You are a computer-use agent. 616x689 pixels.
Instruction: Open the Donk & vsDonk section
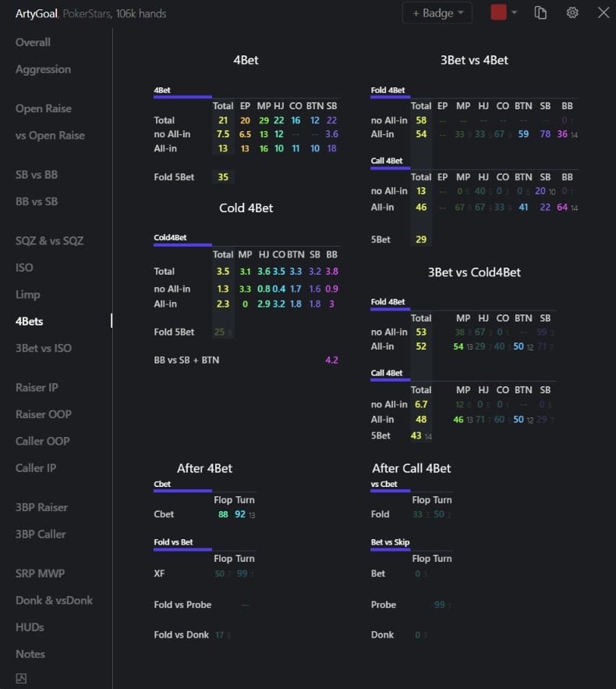(x=54, y=600)
